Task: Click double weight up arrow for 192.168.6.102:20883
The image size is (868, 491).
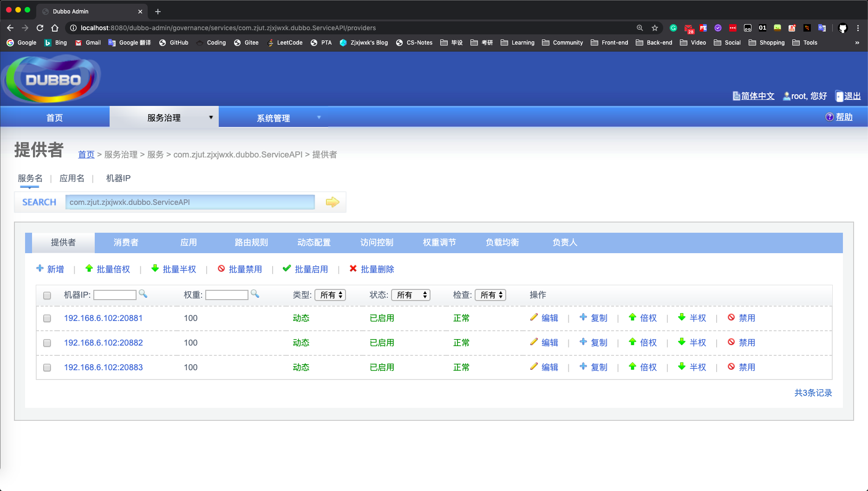Action: (x=633, y=367)
